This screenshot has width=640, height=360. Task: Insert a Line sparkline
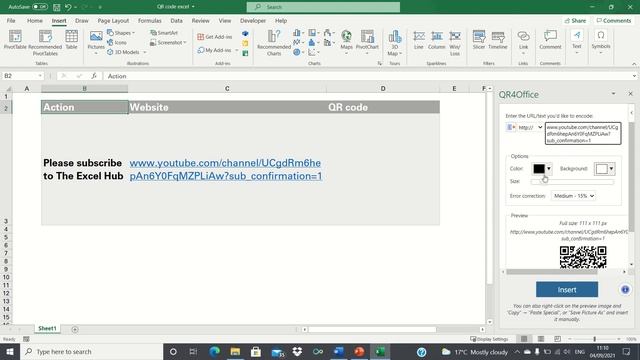(419, 40)
